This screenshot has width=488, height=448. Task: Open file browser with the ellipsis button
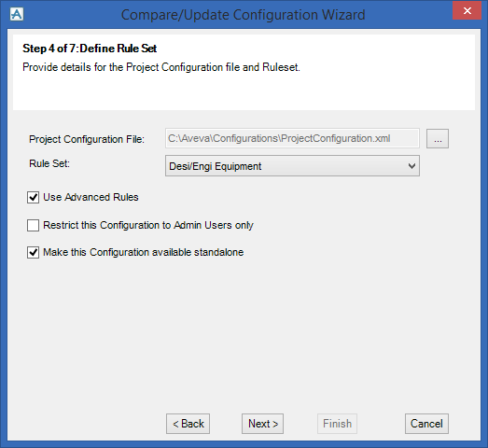pos(438,138)
